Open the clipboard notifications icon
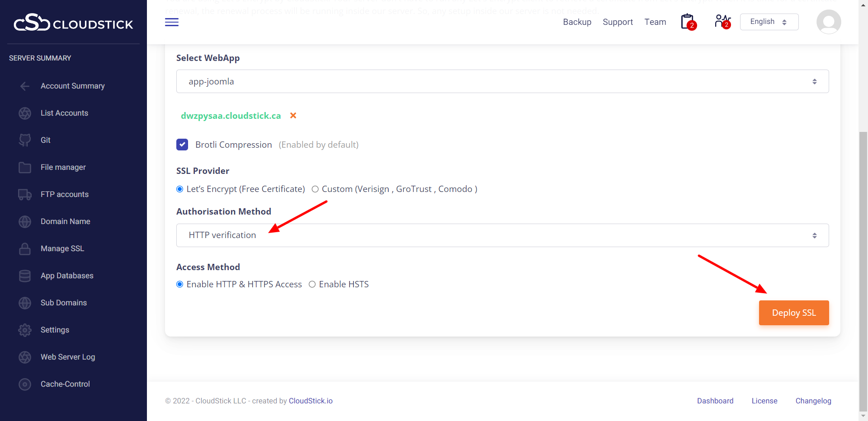868x421 pixels. [688, 22]
